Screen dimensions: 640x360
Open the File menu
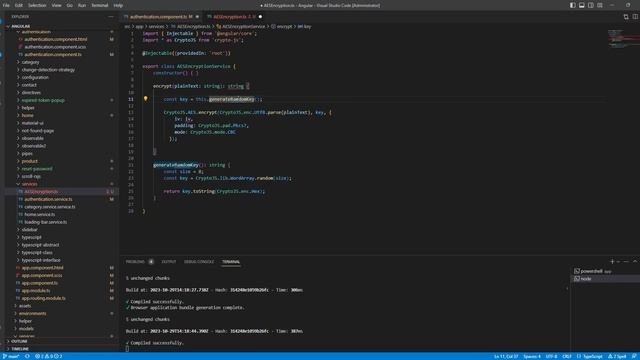coord(6,5)
